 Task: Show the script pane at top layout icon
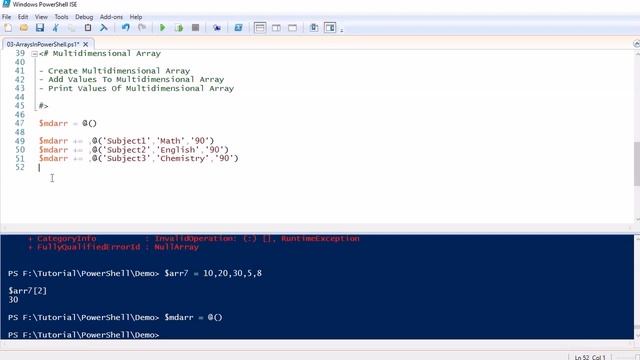coord(260,28)
